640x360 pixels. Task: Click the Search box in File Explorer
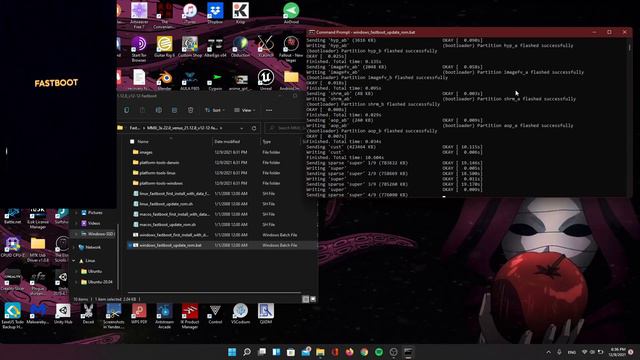286,128
